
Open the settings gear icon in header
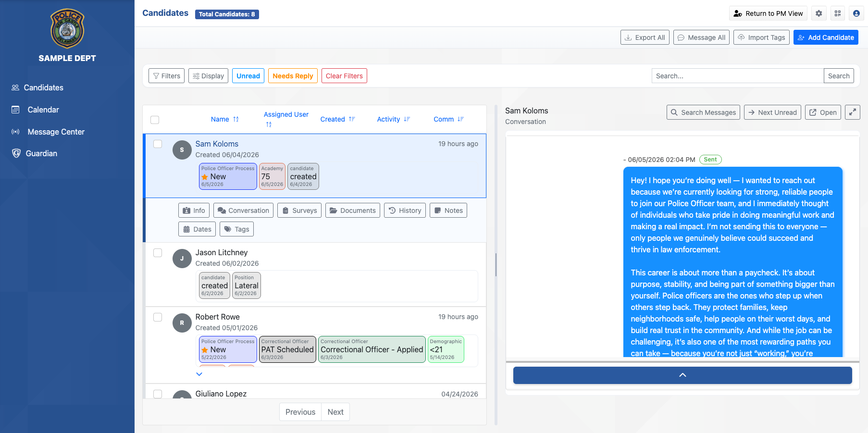tap(819, 13)
